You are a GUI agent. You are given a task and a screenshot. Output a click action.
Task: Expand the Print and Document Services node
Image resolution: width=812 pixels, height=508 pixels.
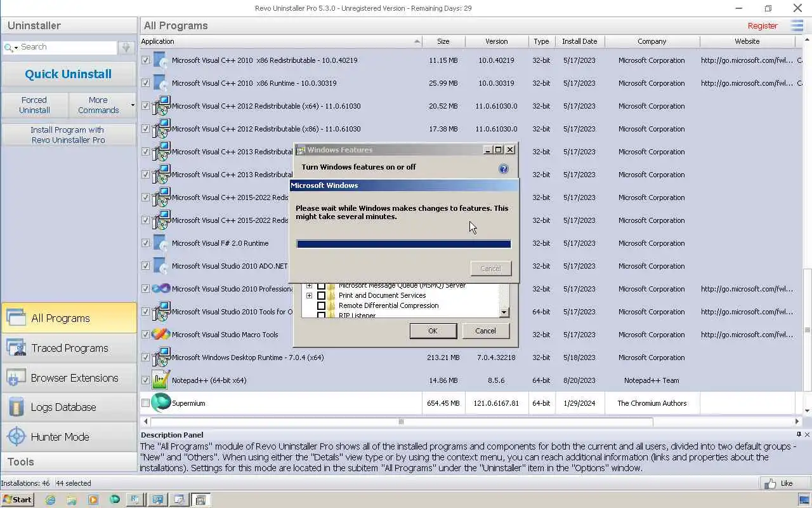tap(309, 295)
